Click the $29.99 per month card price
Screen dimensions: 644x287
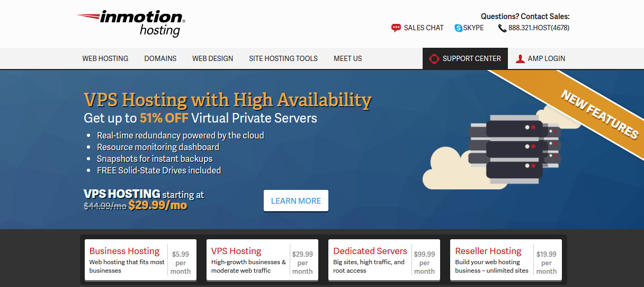[302, 263]
